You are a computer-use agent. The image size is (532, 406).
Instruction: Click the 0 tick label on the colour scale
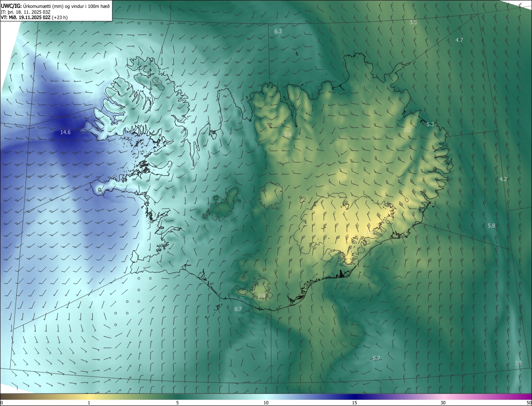point(2,403)
